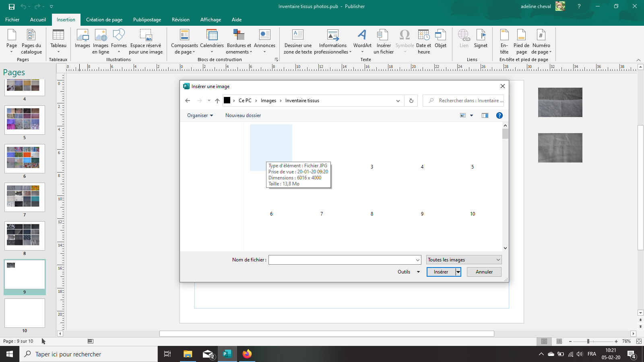Open the Affichage tab
This screenshot has height=362, width=644.
(211, 20)
